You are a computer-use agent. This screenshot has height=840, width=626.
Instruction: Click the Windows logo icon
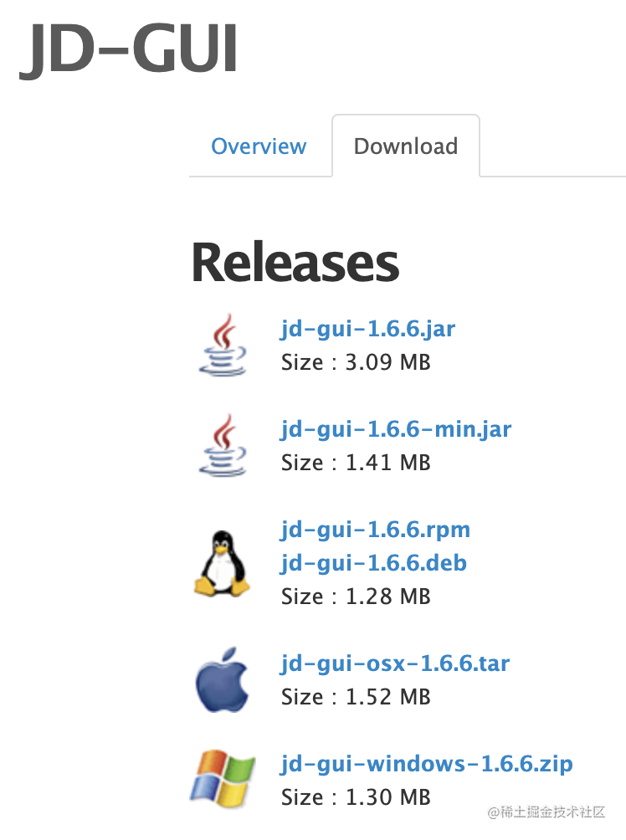point(223,778)
